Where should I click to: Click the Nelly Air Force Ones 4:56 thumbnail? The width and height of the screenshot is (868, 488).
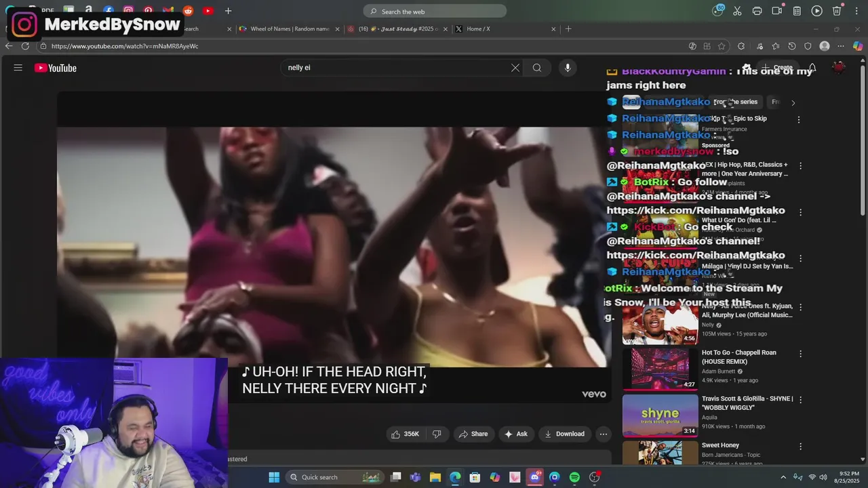point(660,323)
